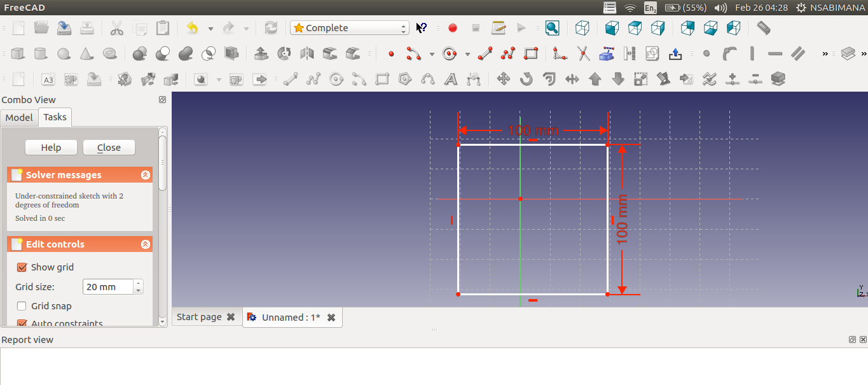Undo the last action

coord(193,28)
